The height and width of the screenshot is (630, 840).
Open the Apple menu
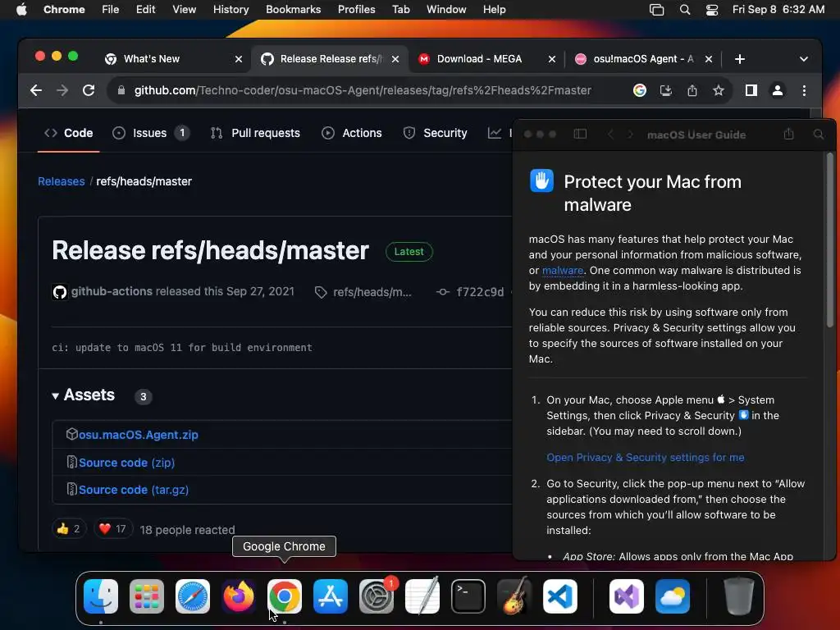(x=21, y=10)
